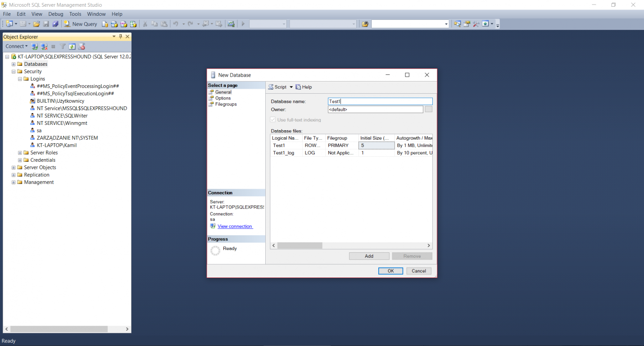This screenshot has width=644, height=346.
Task: Click Disconnect icon in Object Explorer
Action: click(44, 46)
